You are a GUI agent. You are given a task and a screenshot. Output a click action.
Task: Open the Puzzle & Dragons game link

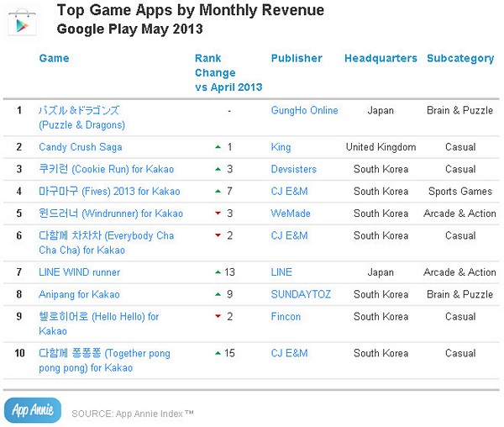(81, 118)
